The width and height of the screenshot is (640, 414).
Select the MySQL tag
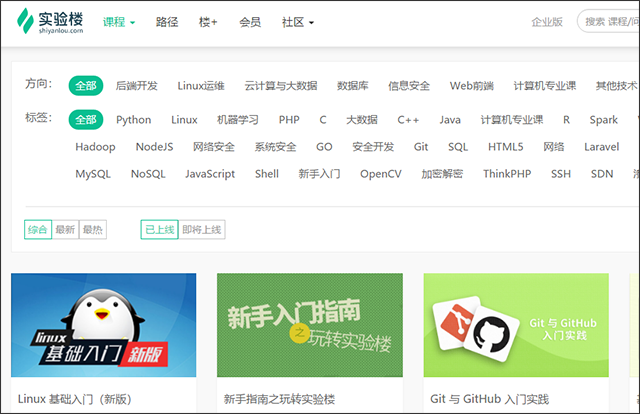pyautogui.click(x=93, y=174)
